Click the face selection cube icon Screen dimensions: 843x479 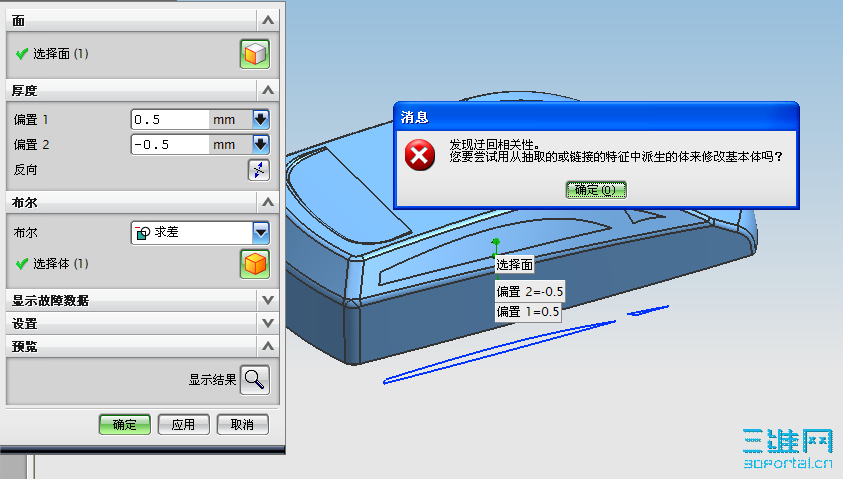click(255, 54)
